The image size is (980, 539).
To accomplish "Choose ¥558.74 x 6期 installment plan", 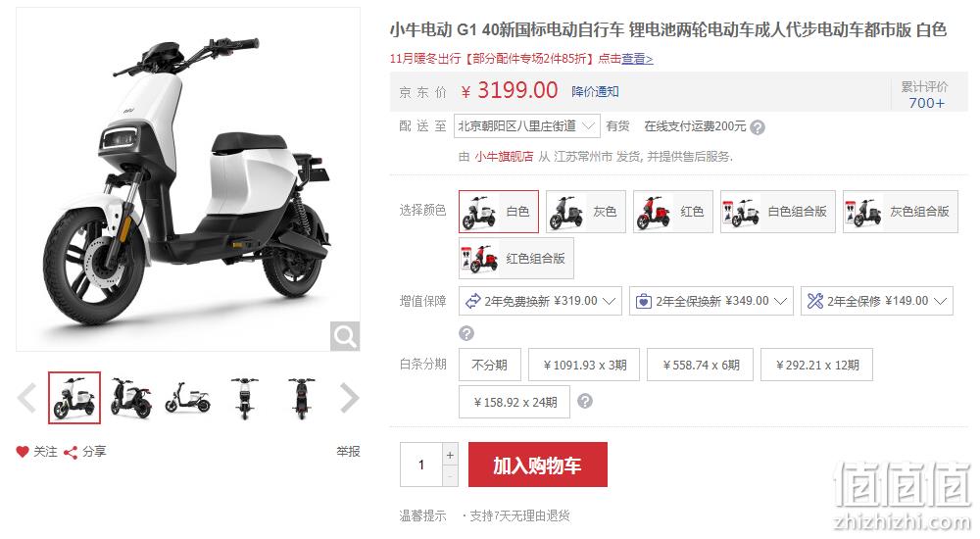I will pos(700,365).
